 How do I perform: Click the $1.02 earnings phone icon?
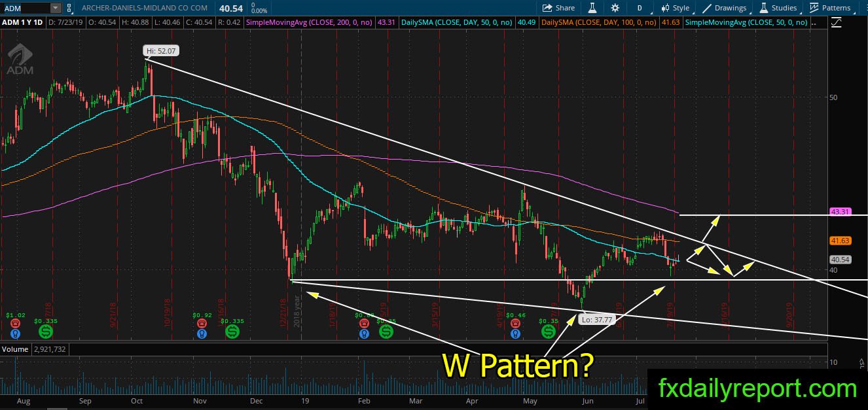click(x=16, y=323)
